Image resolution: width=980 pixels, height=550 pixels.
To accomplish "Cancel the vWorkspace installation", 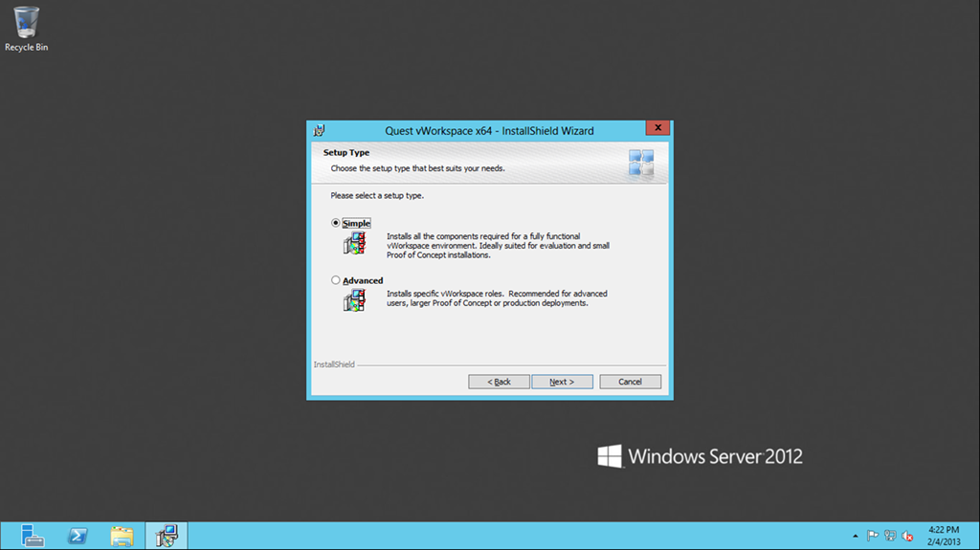I will 630,382.
